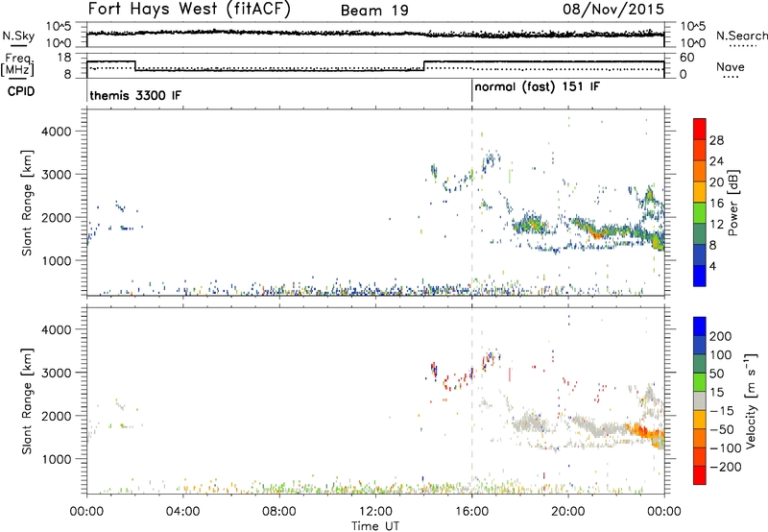Click the 4000 tick on Velocity panel axis
The width and height of the screenshot is (768, 532).
click(x=57, y=329)
